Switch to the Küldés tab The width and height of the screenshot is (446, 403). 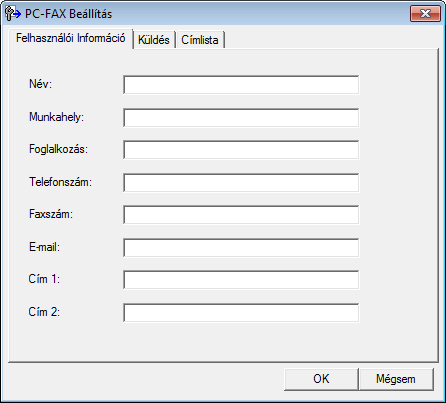click(x=154, y=40)
